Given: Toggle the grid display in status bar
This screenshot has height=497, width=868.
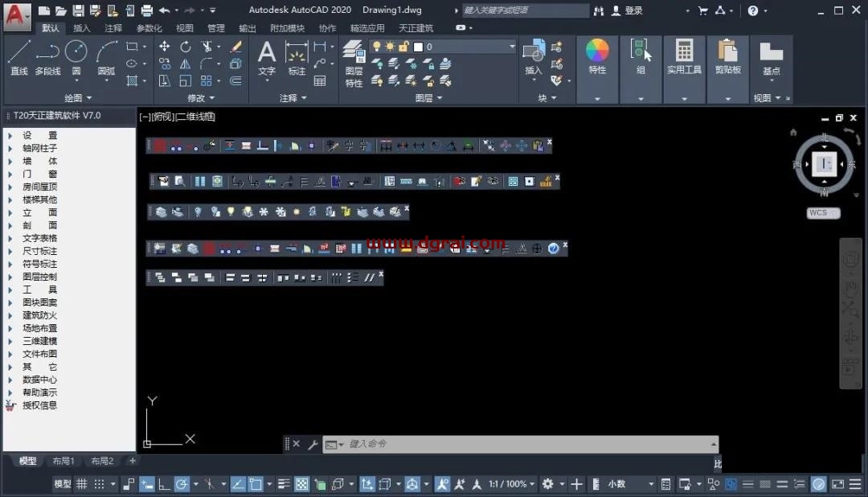Looking at the screenshot, I should pos(81,484).
